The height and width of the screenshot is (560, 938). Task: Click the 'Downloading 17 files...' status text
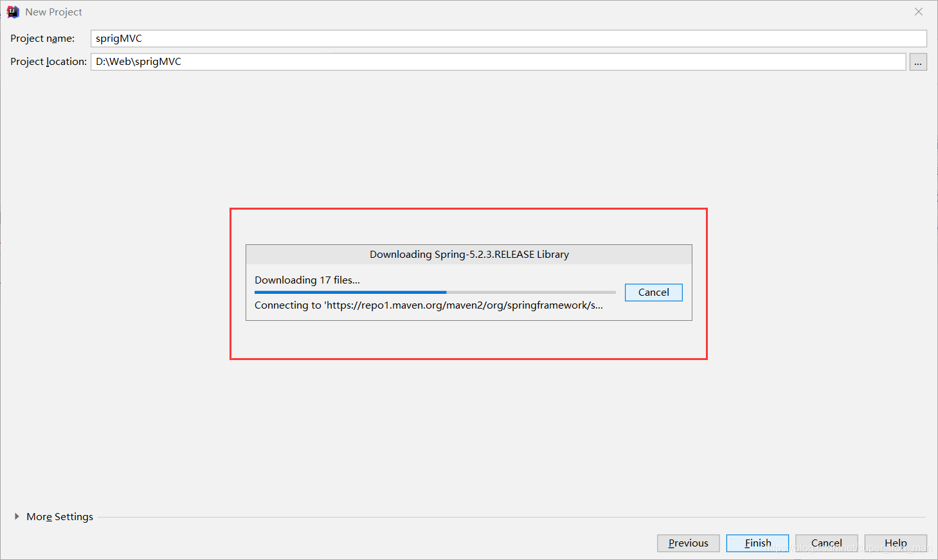click(x=307, y=280)
